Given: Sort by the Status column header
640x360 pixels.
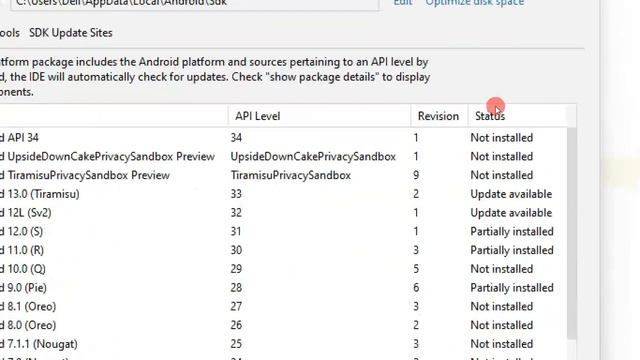Looking at the screenshot, I should (490, 116).
